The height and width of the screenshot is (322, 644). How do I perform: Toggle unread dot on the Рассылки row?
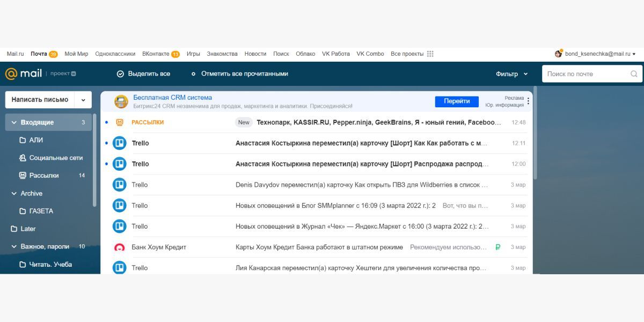point(106,122)
